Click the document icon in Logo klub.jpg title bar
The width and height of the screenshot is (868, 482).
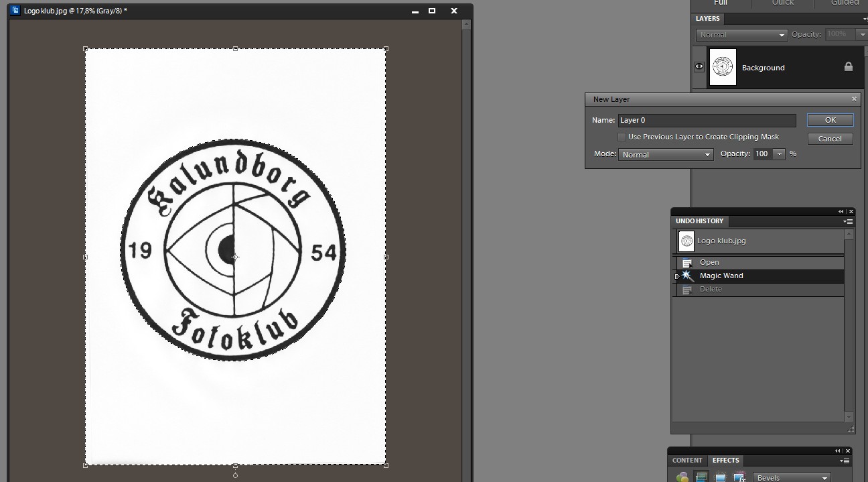[15, 11]
